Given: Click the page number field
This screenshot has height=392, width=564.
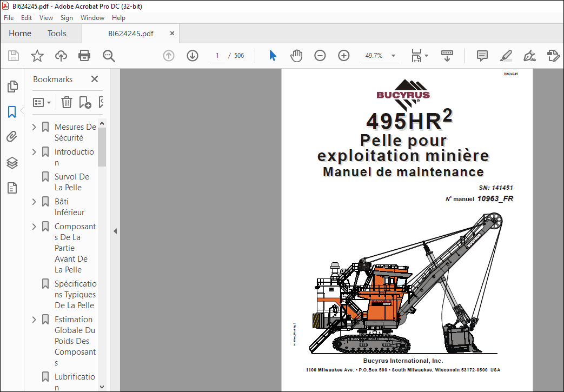Looking at the screenshot, I should pyautogui.click(x=217, y=56).
